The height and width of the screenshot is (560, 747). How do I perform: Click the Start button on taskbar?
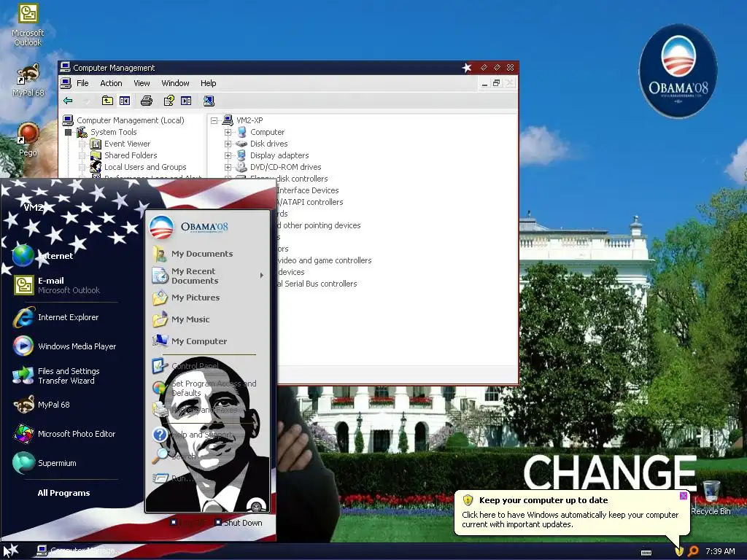coord(11,551)
